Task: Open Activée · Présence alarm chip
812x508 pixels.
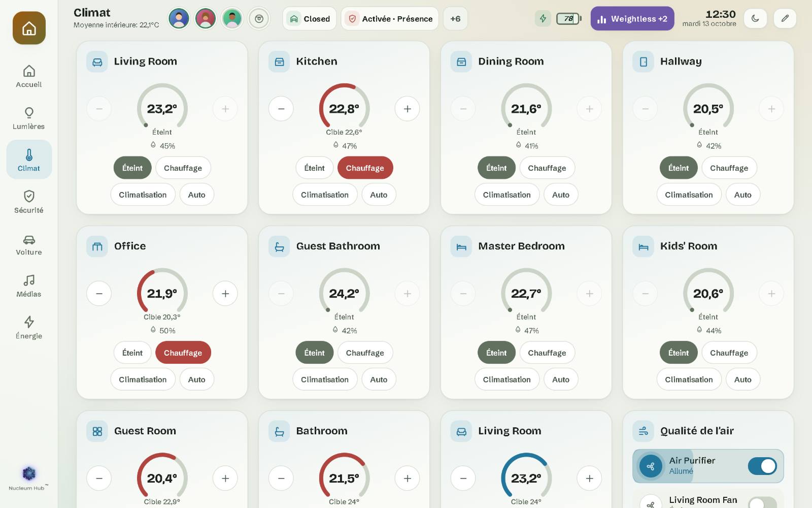Action: 390,19
